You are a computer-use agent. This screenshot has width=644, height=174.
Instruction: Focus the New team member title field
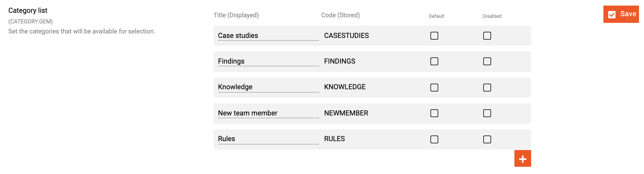pos(268,113)
